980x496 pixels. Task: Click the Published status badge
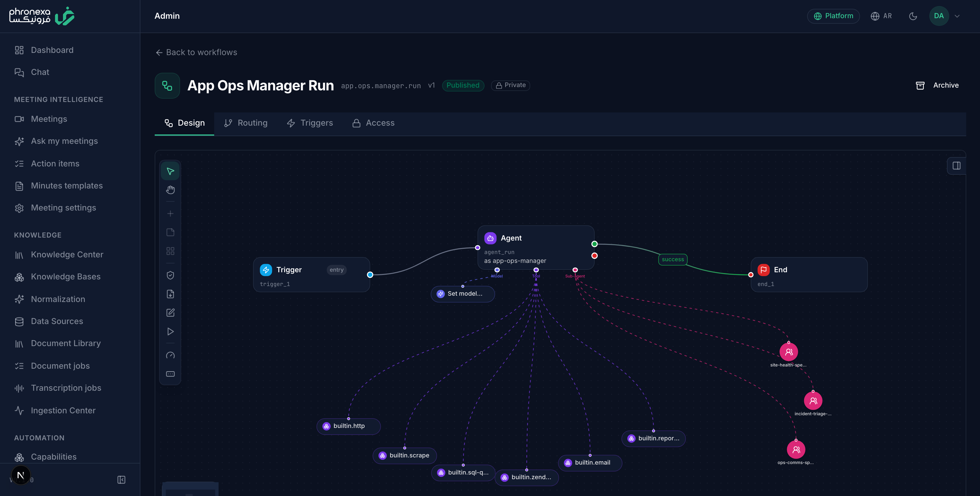(463, 85)
